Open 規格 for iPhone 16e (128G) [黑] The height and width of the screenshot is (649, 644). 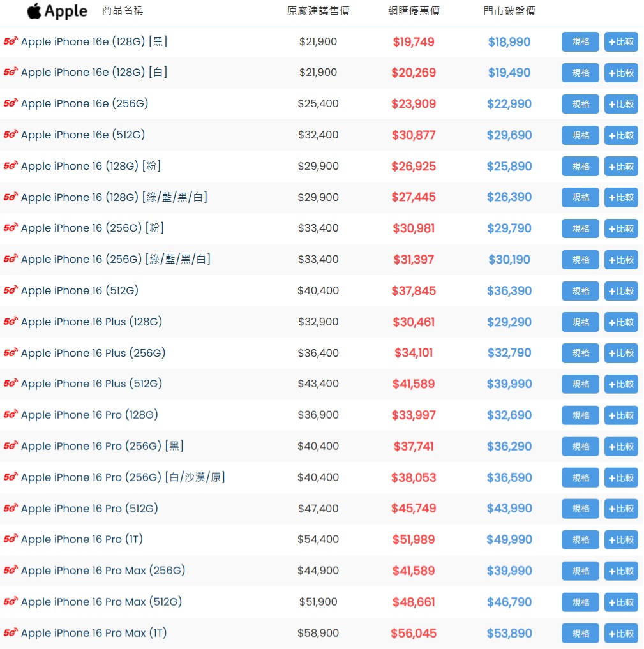(580, 41)
